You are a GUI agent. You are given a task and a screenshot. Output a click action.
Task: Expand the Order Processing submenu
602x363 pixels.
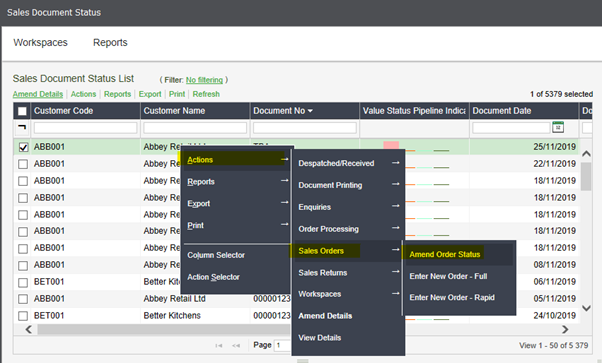(x=348, y=229)
